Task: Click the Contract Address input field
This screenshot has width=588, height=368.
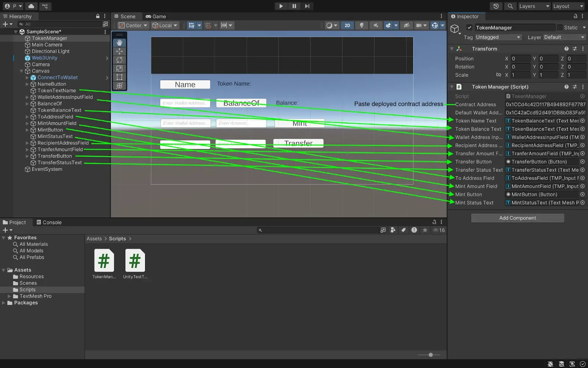Action: coord(545,105)
